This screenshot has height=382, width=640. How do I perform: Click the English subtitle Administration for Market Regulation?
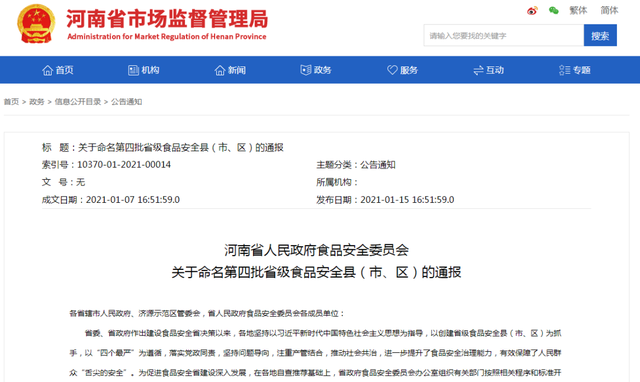pos(167,36)
